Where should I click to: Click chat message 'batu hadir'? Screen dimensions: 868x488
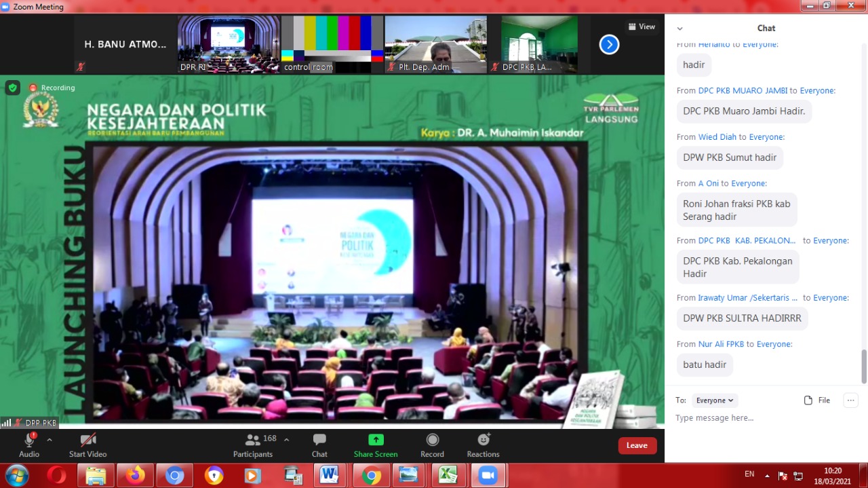(x=705, y=364)
